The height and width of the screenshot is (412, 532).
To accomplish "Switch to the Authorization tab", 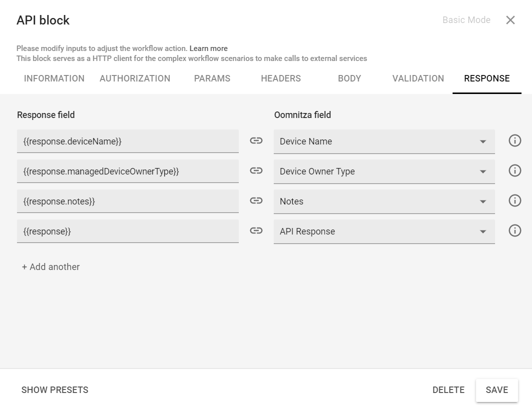I will [x=135, y=78].
